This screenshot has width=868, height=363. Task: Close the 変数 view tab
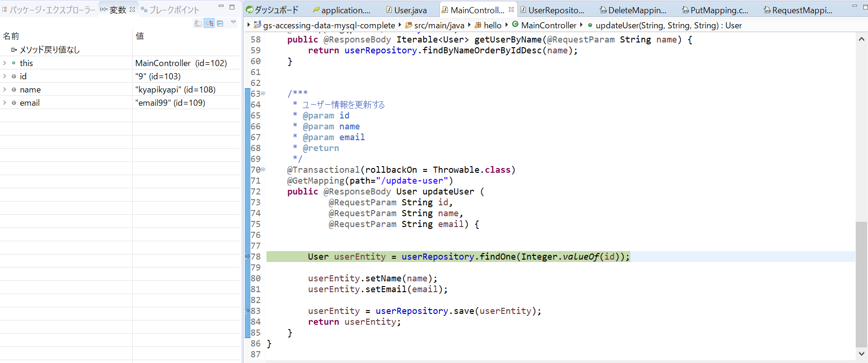tap(132, 9)
